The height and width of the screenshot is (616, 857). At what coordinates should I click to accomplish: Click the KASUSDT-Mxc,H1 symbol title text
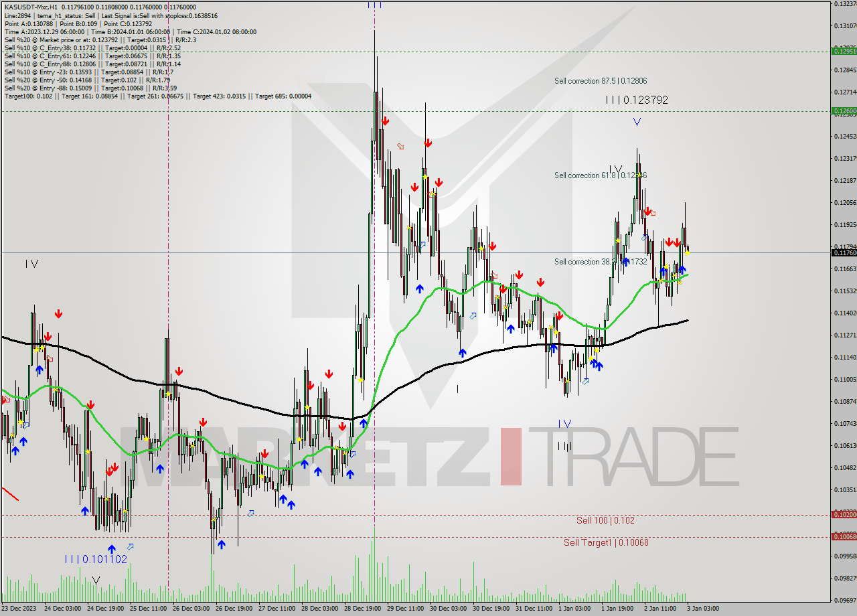click(31, 7)
